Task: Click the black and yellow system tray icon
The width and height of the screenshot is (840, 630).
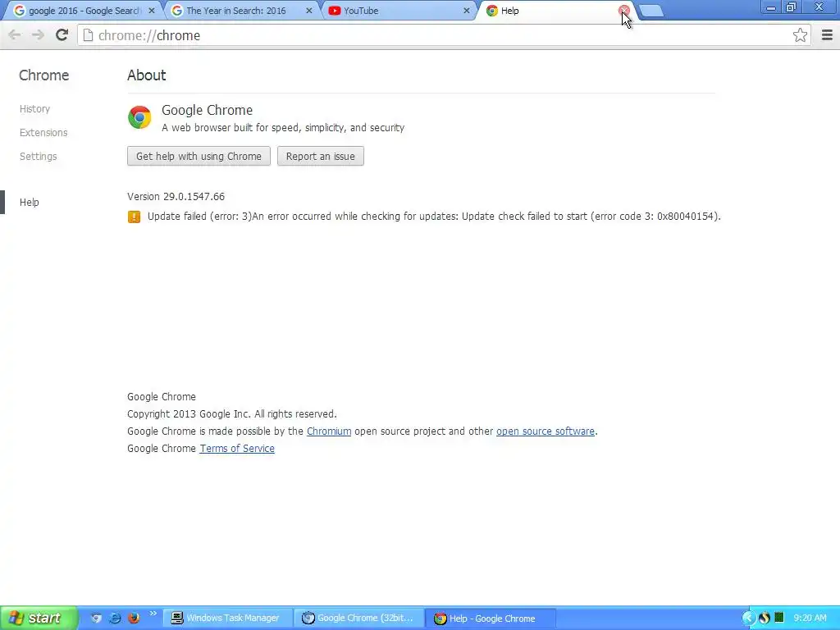Action: (x=765, y=618)
